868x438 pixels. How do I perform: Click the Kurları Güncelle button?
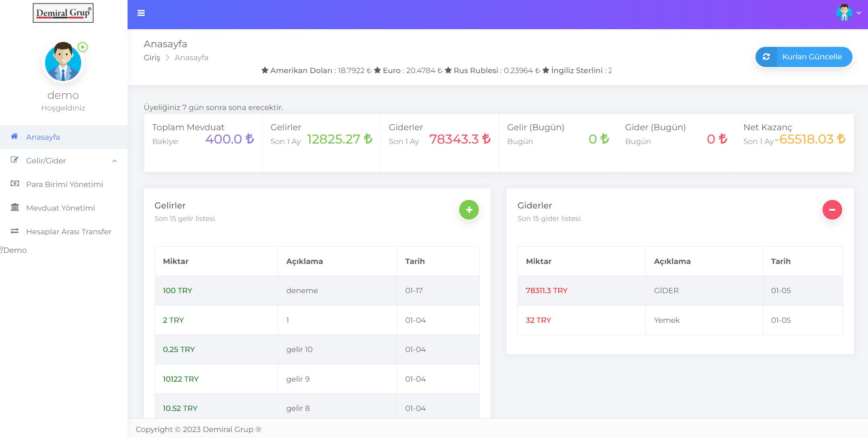click(x=804, y=57)
